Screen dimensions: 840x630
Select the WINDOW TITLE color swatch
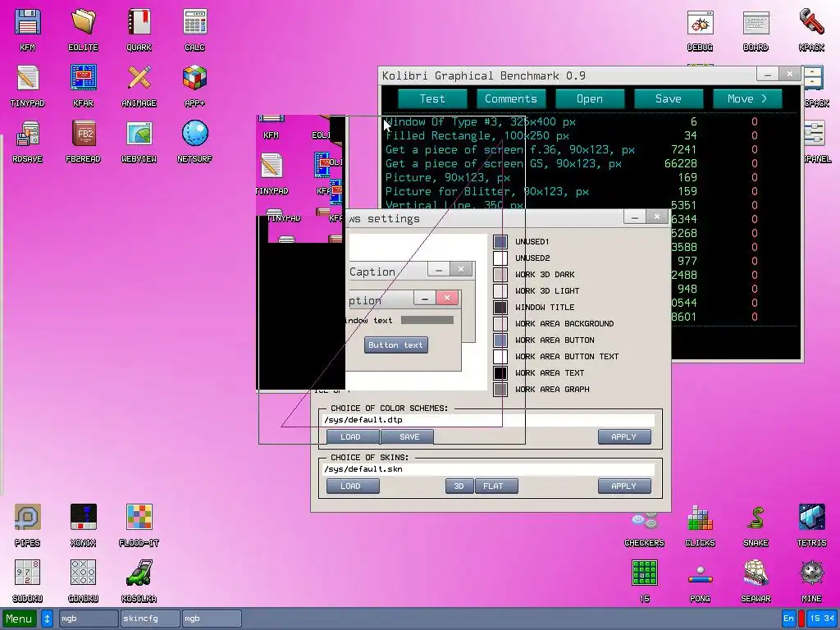pyautogui.click(x=500, y=308)
